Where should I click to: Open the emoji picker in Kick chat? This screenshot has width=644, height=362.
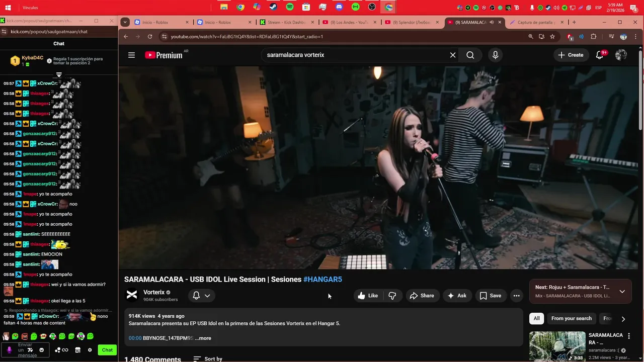42,350
